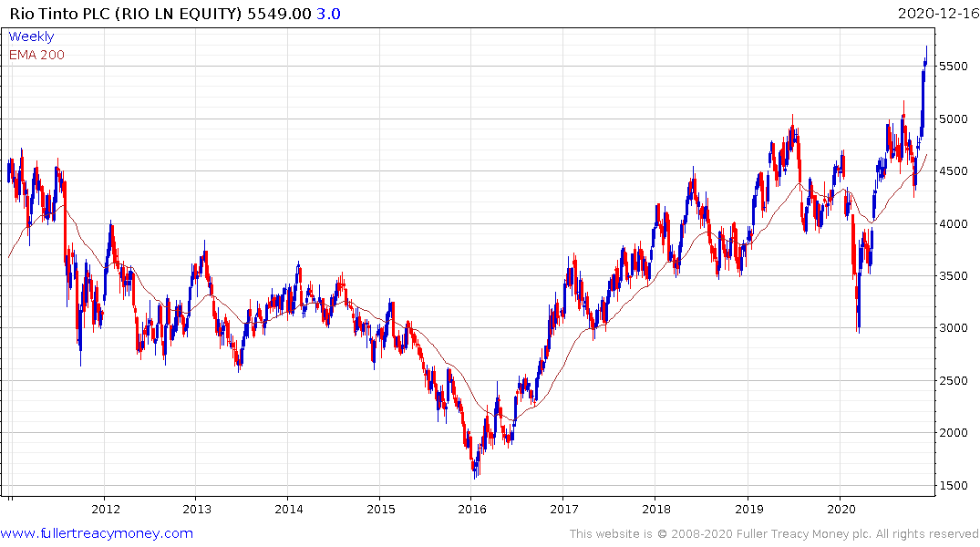This screenshot has width=980, height=547.
Task: Click the 'Weekly' interval label
Action: click(x=31, y=36)
